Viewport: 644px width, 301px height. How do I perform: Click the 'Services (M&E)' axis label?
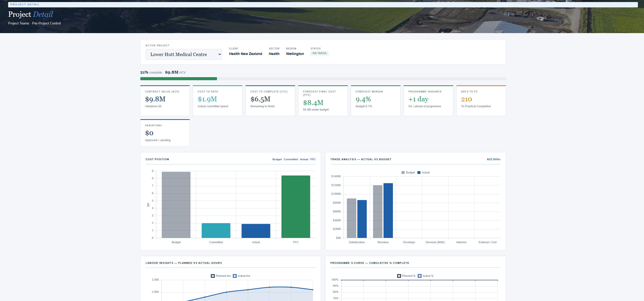click(x=435, y=242)
